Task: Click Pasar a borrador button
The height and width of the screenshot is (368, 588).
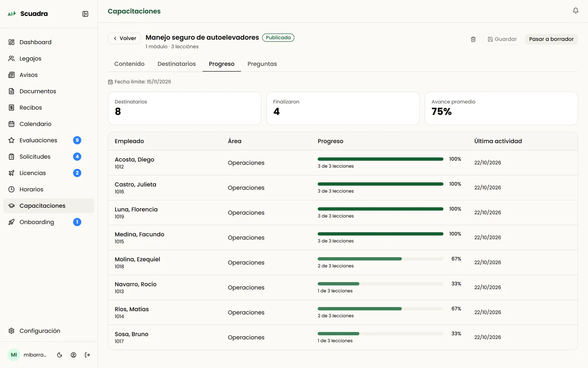Action: pos(551,39)
